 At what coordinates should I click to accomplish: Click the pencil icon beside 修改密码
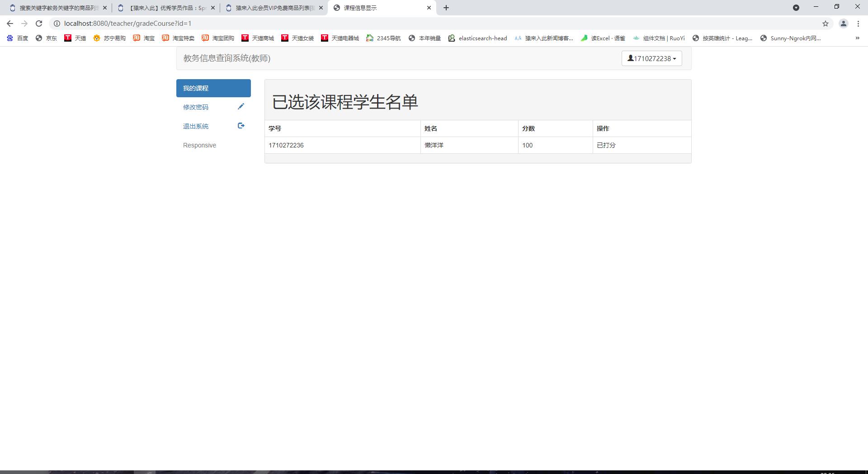click(x=241, y=106)
